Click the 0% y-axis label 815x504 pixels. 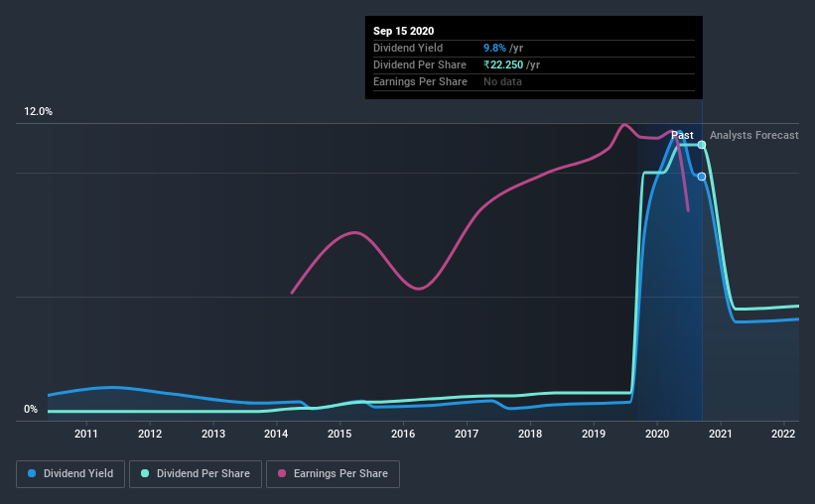click(31, 410)
